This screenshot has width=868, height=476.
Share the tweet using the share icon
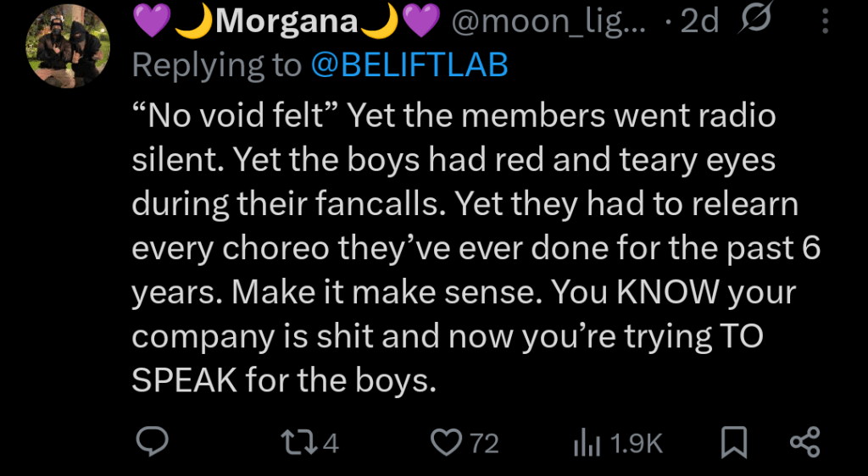pyautogui.click(x=805, y=442)
